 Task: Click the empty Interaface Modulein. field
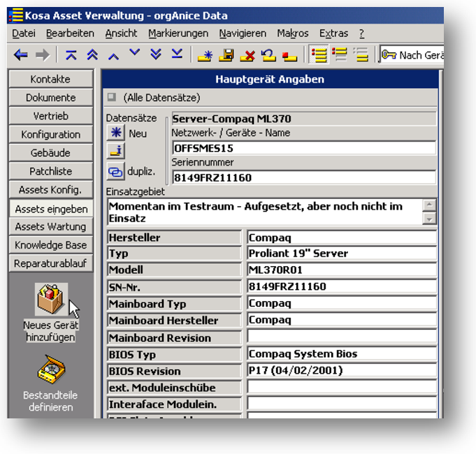click(342, 404)
